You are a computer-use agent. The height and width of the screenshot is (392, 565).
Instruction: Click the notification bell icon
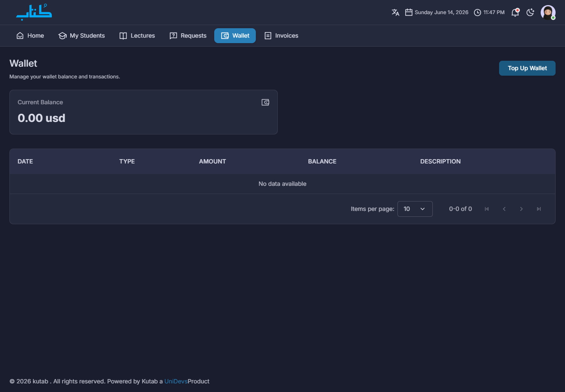click(x=515, y=13)
